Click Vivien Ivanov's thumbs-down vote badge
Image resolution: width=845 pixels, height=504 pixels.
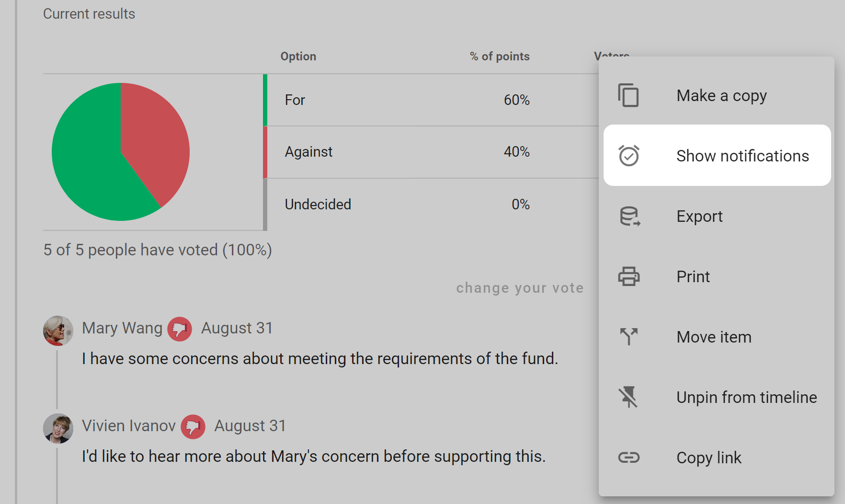click(193, 426)
